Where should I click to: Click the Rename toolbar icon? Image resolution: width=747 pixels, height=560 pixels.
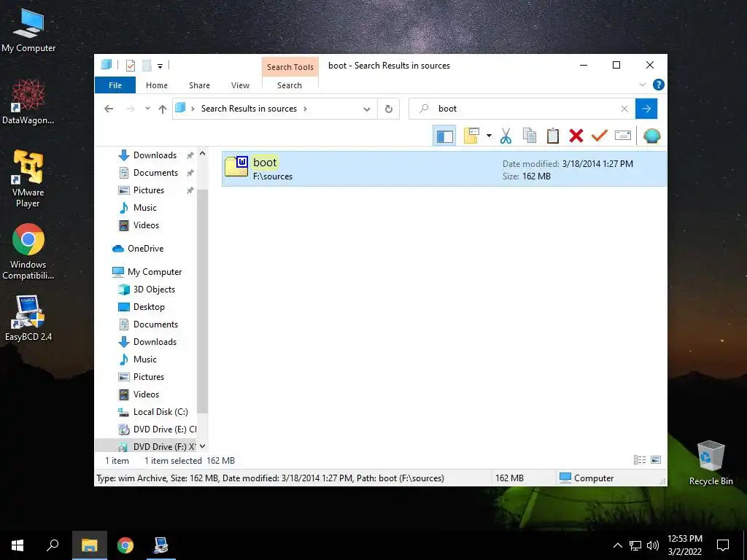coord(623,136)
